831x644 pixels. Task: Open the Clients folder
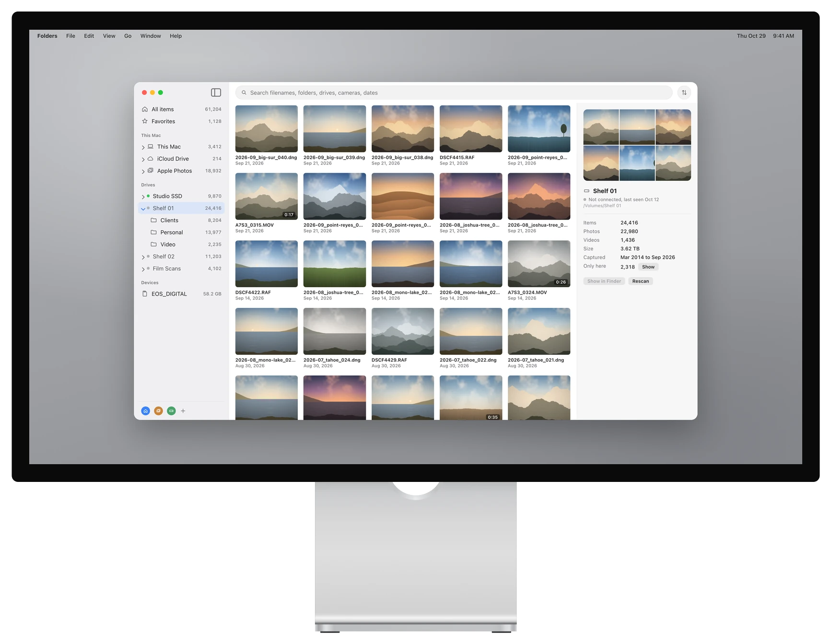(181, 220)
